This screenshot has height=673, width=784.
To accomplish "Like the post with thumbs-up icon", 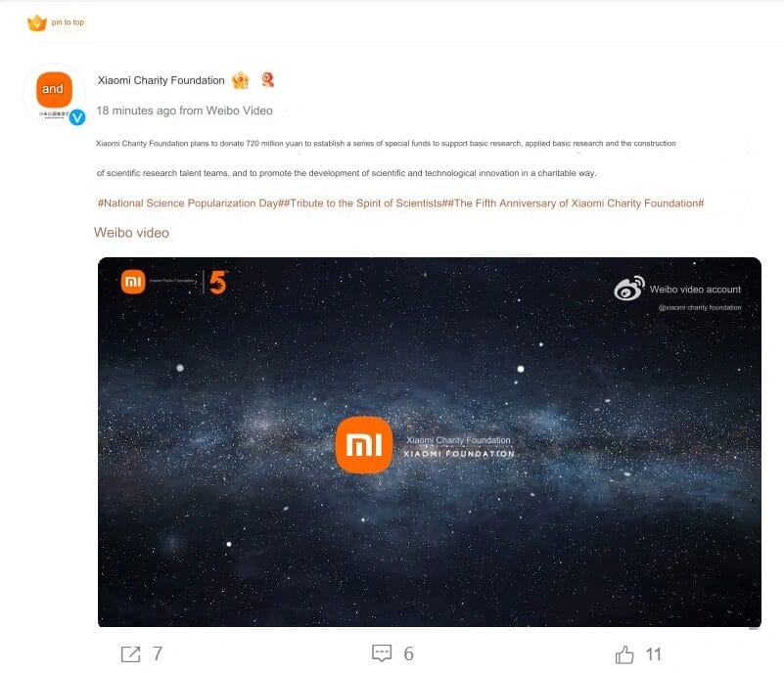I will point(624,654).
